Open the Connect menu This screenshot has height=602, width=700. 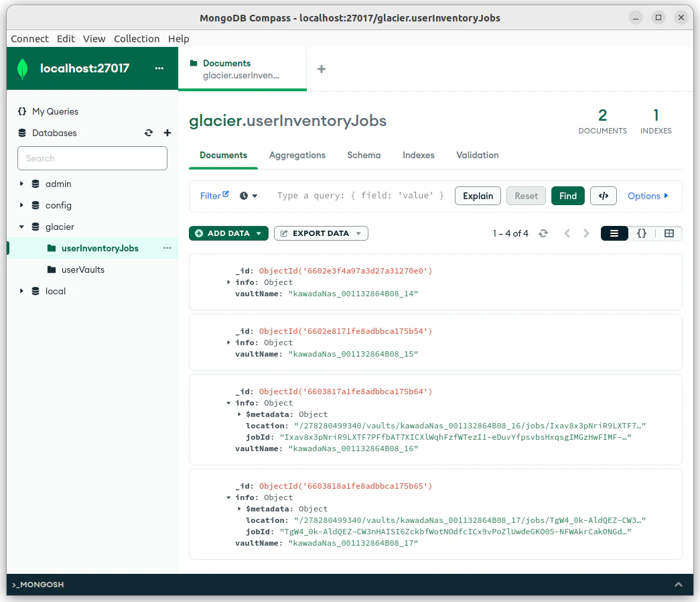29,39
